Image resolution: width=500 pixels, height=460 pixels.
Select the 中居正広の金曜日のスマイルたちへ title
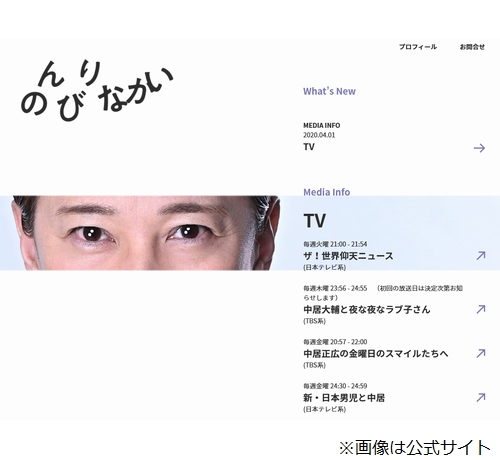coord(376,354)
